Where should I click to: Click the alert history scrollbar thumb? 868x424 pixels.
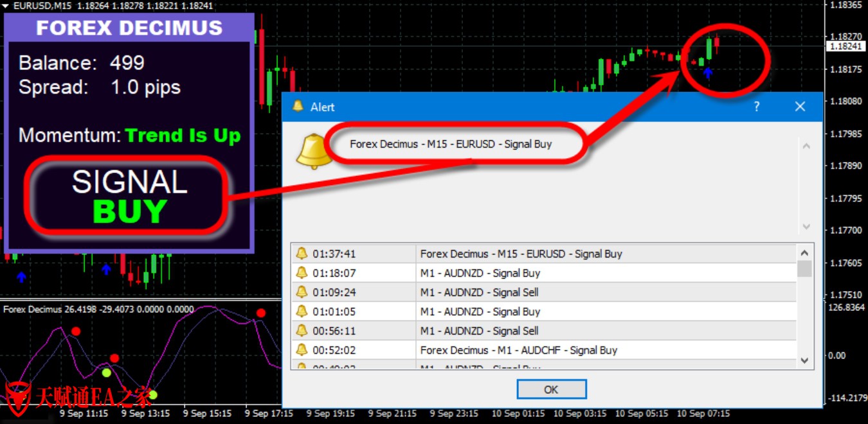804,269
